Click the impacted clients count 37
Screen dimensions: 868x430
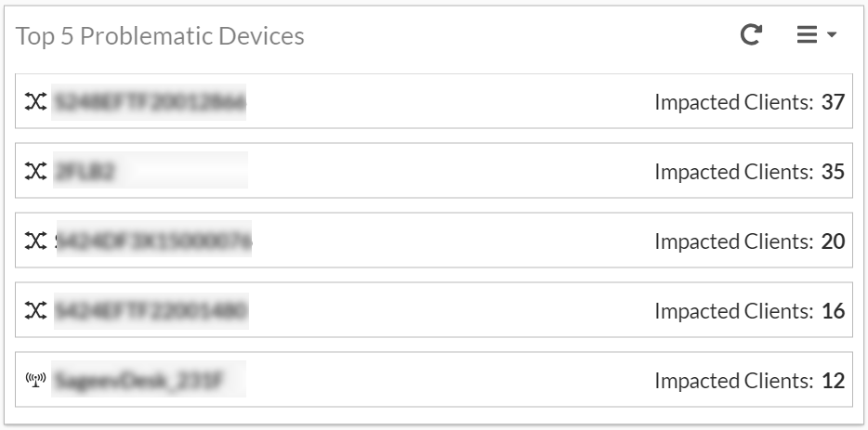(833, 102)
